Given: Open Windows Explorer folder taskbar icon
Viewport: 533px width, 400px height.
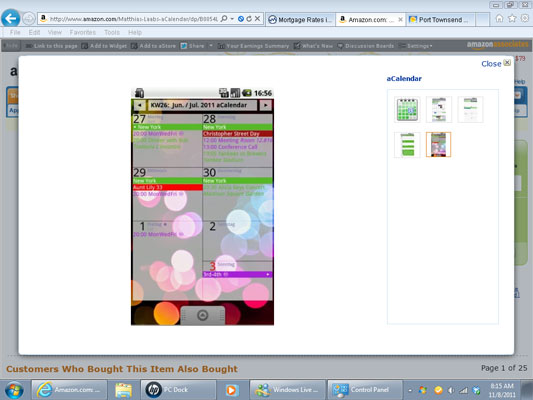Looking at the screenshot, I should [123, 390].
